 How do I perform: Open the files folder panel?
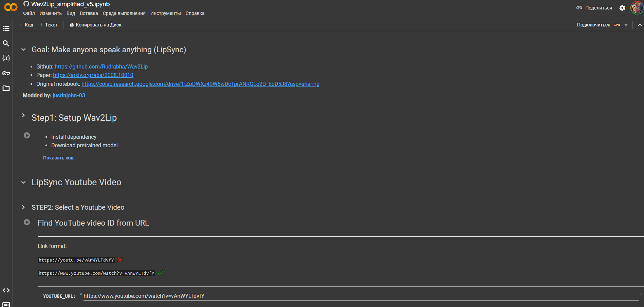point(6,88)
